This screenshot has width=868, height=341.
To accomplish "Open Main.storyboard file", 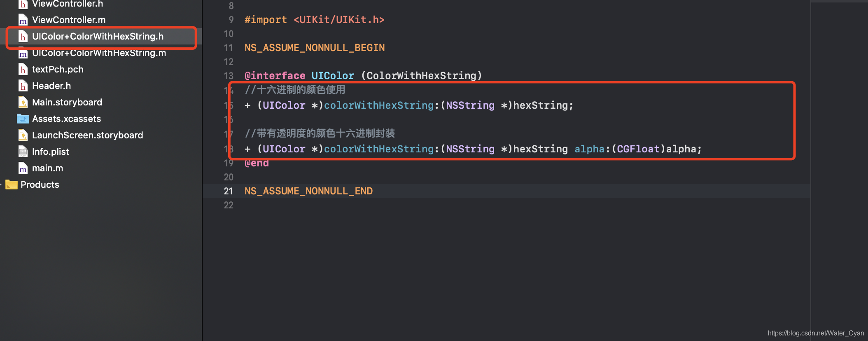I will pos(67,102).
